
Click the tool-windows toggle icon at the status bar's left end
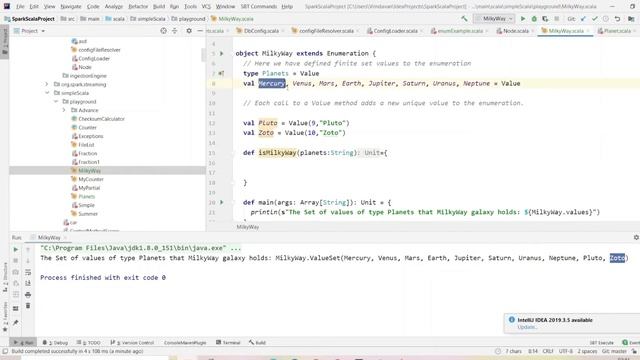[x=5, y=351]
